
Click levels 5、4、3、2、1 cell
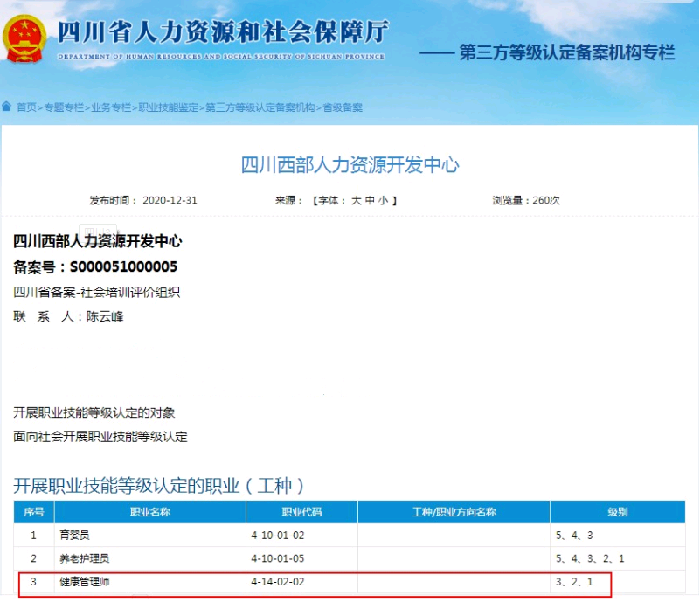pos(618,558)
